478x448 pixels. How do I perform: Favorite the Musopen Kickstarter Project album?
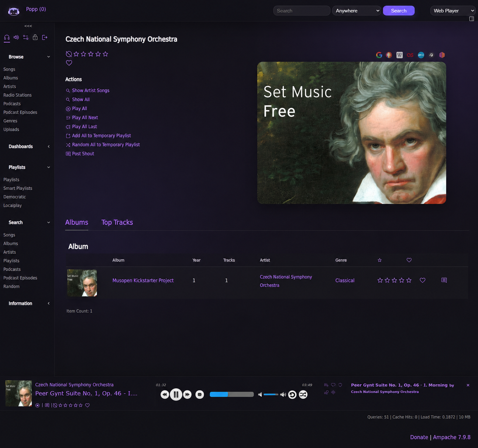coord(423,280)
